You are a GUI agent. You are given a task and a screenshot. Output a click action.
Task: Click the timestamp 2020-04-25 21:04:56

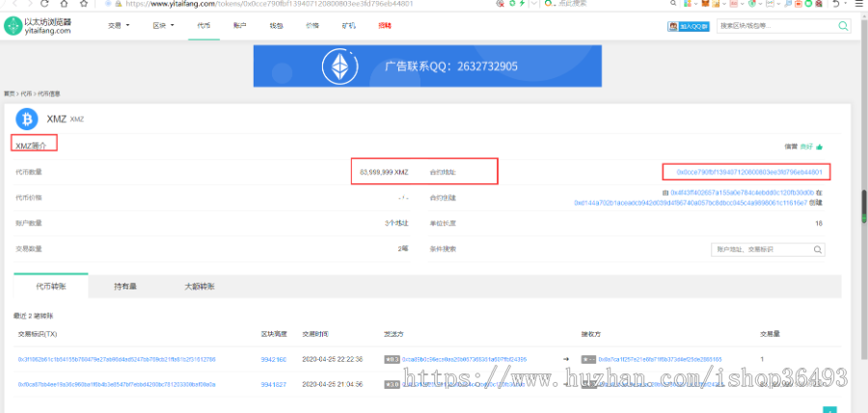[x=332, y=384]
